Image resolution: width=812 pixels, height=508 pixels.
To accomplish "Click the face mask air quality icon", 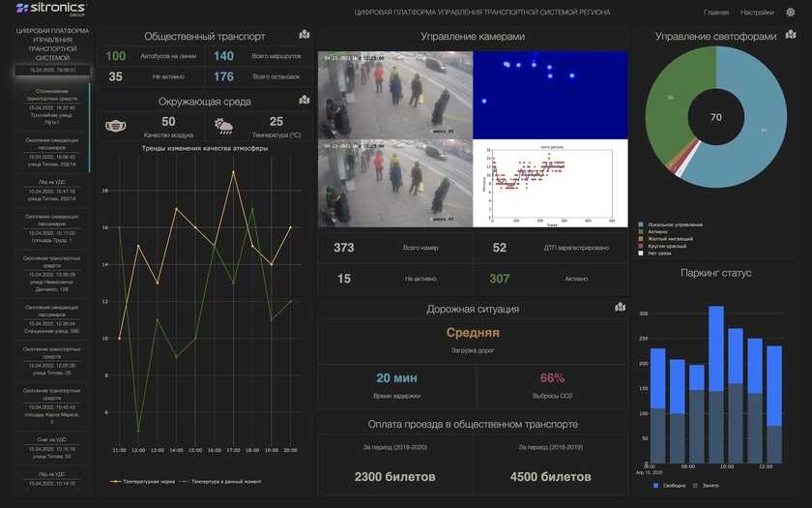I will [x=117, y=125].
